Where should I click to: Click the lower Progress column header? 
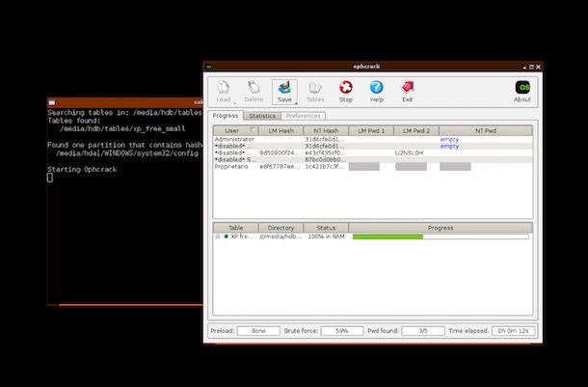(441, 228)
